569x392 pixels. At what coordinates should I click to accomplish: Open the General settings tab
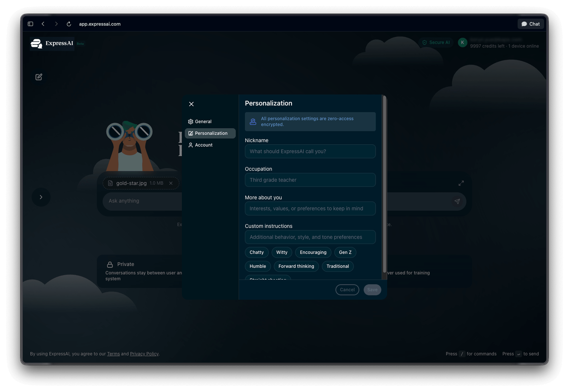(x=203, y=122)
